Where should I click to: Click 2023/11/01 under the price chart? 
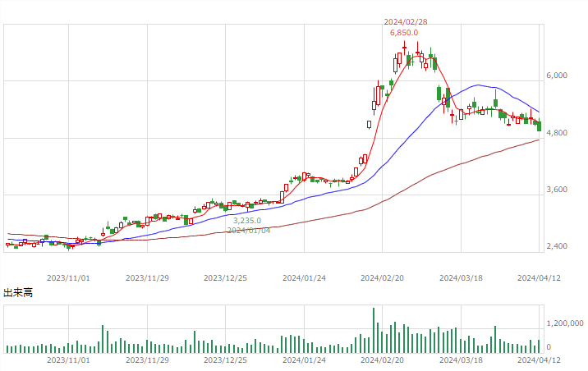[x=68, y=278]
